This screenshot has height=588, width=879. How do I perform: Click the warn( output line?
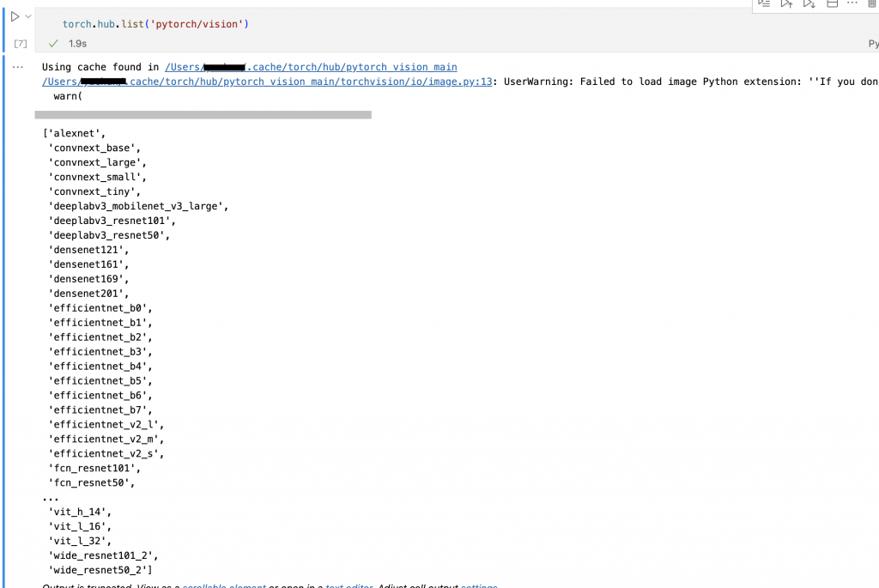pyautogui.click(x=68, y=96)
